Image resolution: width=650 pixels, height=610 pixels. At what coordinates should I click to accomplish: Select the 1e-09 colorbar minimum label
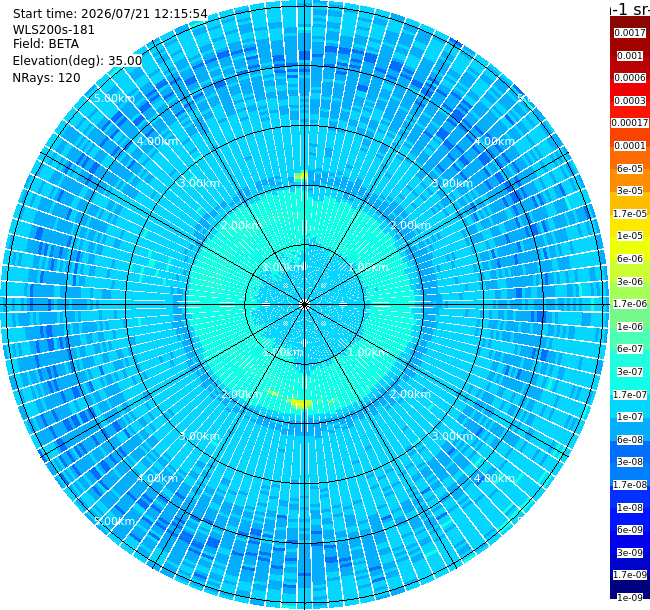[x=630, y=597]
